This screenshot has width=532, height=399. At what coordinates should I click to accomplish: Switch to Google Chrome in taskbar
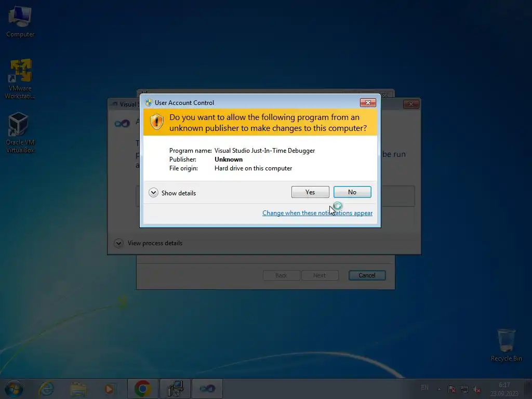(x=143, y=389)
